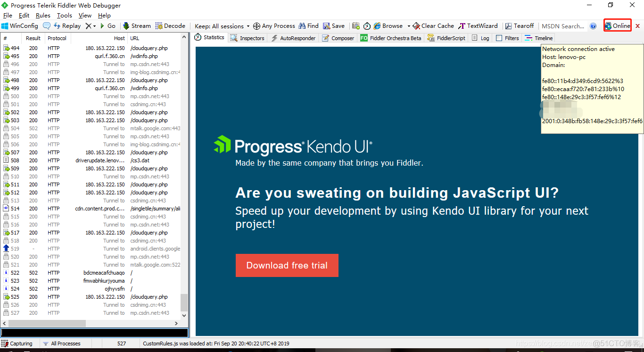Click the timer stopwatch icon
The width and height of the screenshot is (644, 352).
coord(367,26)
